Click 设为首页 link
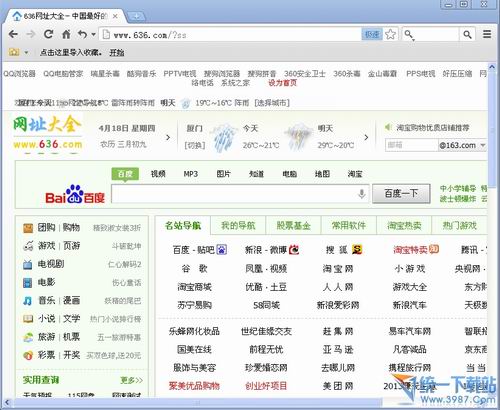The height and width of the screenshot is (410, 500). click(x=283, y=83)
